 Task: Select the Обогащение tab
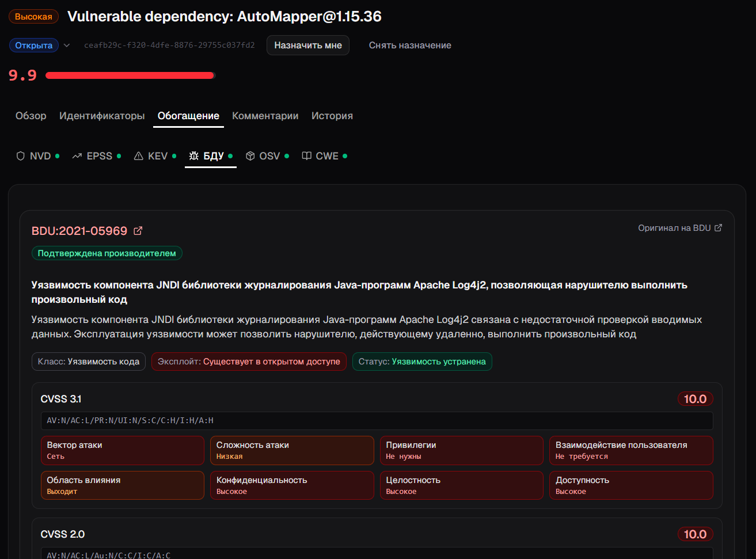click(x=188, y=116)
